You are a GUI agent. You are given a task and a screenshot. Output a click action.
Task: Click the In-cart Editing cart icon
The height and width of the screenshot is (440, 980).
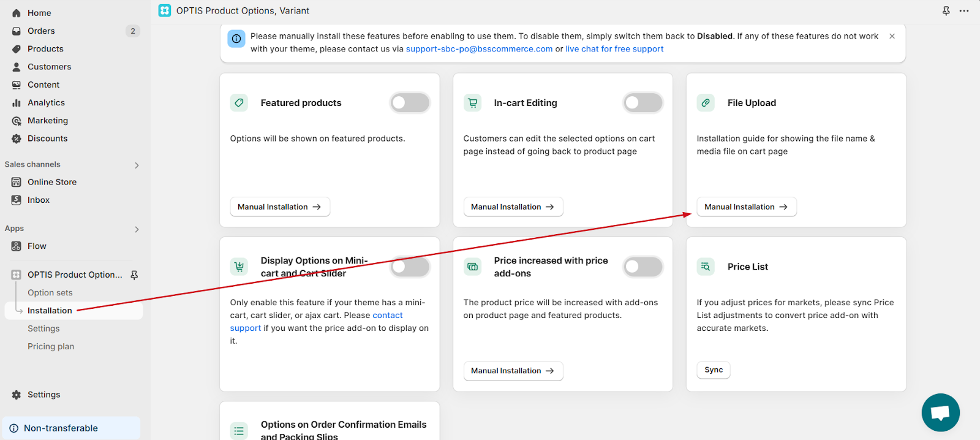473,103
